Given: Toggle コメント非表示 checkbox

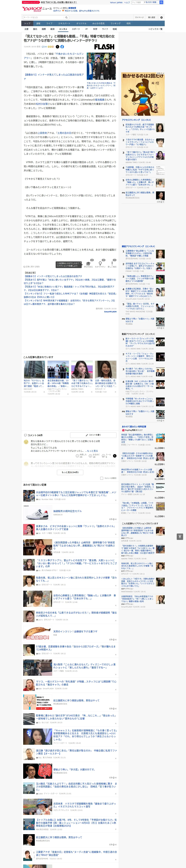Looking at the screenshot, I should click(102, 478).
